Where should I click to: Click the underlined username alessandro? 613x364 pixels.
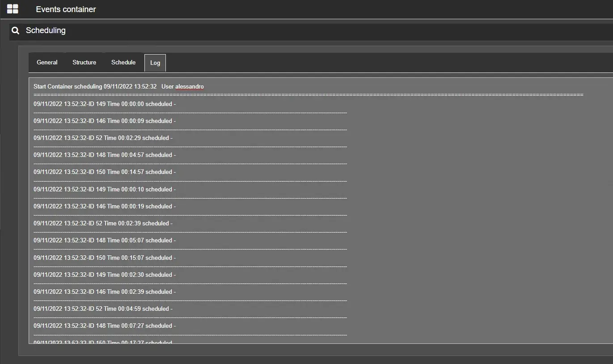(189, 86)
